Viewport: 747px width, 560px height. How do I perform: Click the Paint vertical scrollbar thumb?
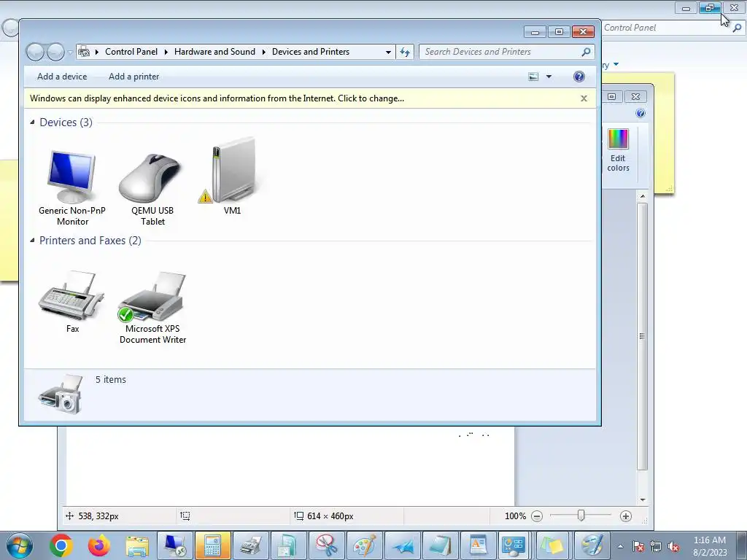pyautogui.click(x=642, y=336)
